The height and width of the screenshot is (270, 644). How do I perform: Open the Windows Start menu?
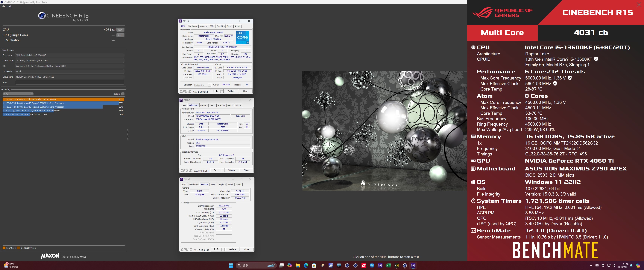[231, 265]
